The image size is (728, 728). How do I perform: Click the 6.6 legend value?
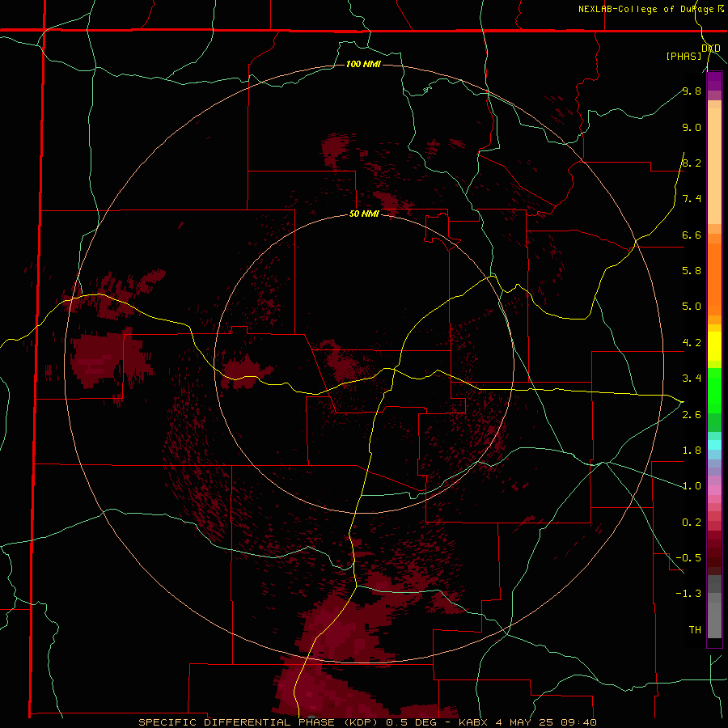coord(692,235)
